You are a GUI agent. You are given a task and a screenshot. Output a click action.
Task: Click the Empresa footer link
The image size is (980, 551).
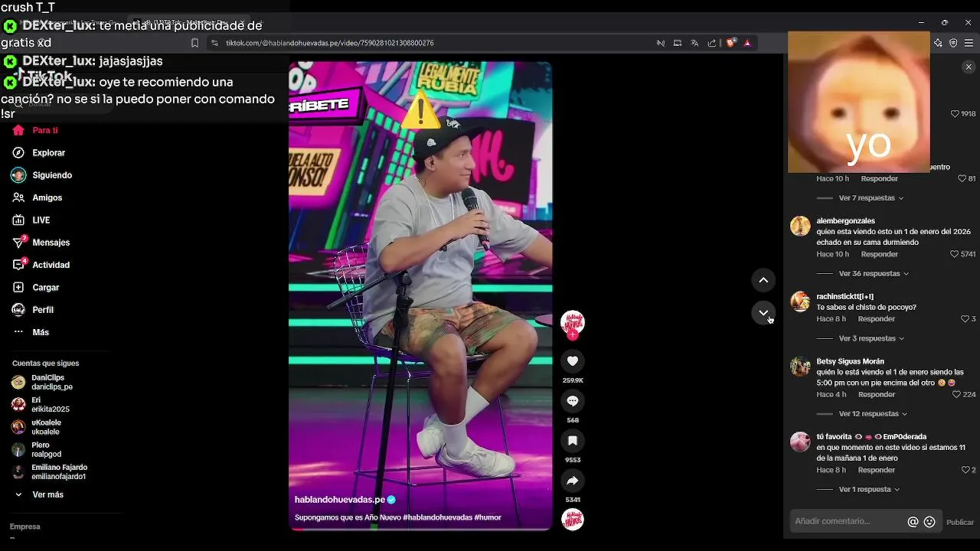[x=24, y=527]
